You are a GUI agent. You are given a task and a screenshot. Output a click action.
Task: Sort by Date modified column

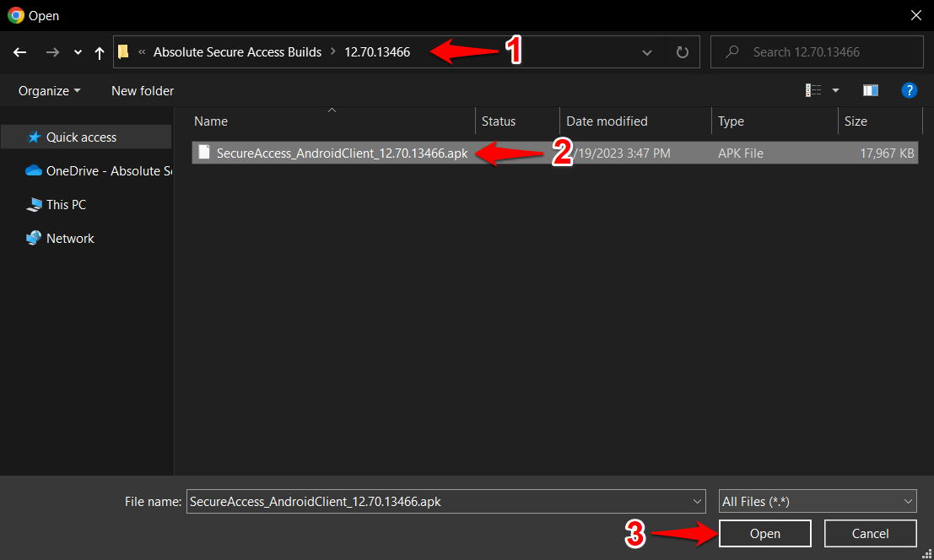[607, 121]
